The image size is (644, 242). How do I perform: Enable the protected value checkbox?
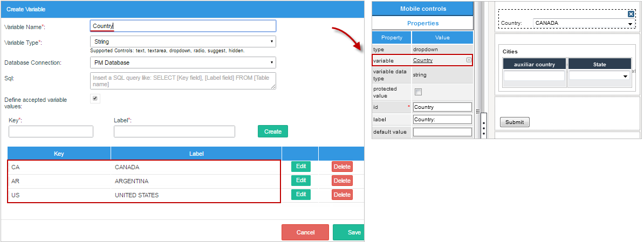pyautogui.click(x=418, y=92)
